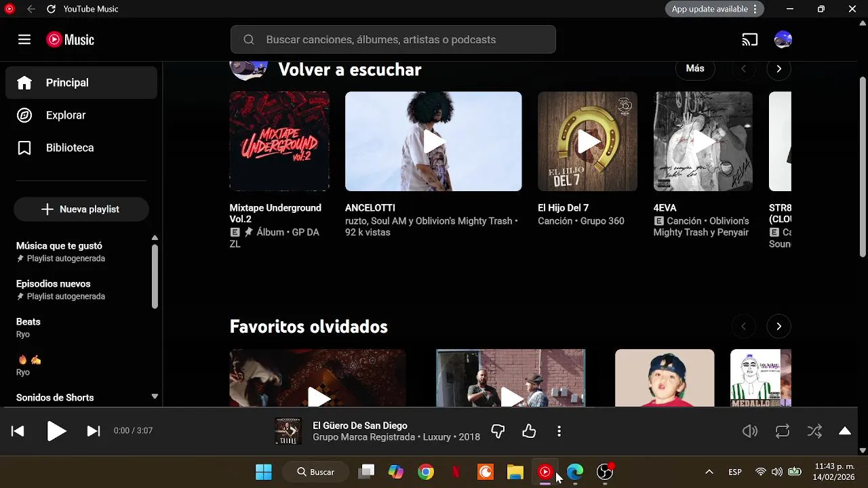
Task: Like the current song
Action: pyautogui.click(x=529, y=431)
